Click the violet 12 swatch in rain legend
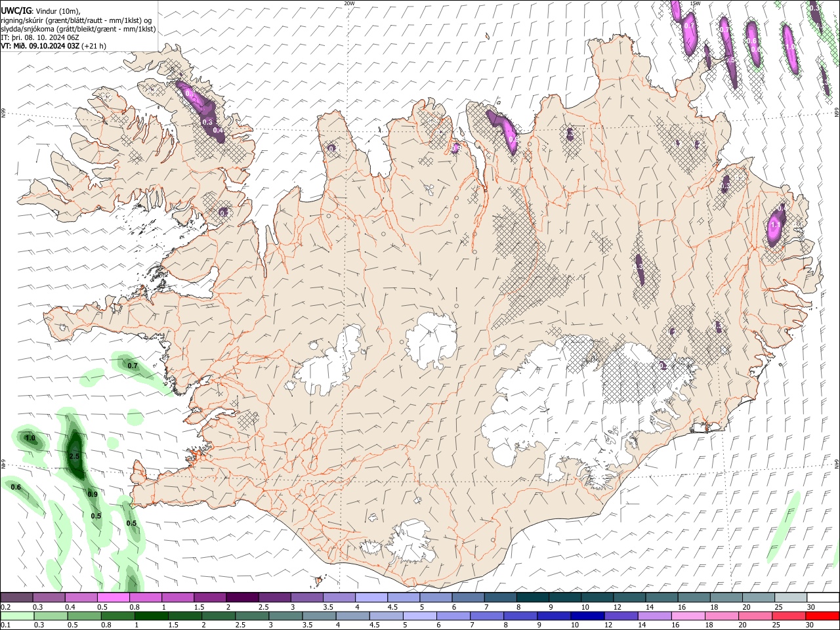840x630 pixels. point(621,616)
